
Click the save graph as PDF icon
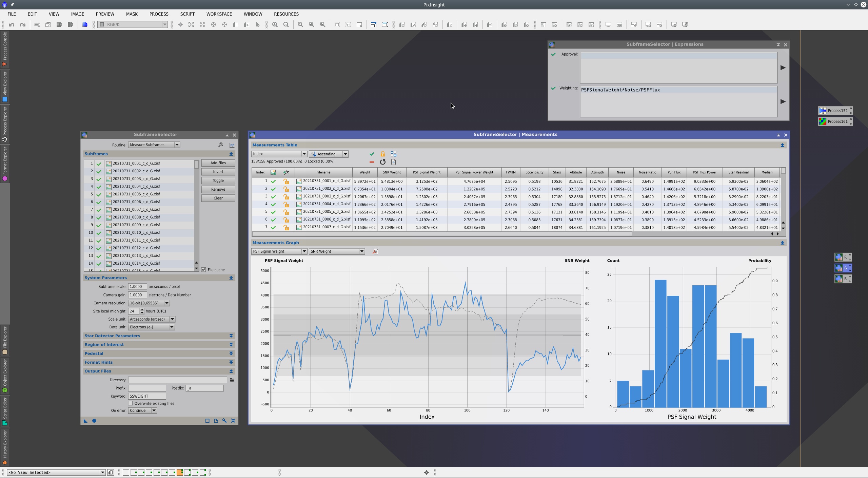click(375, 251)
